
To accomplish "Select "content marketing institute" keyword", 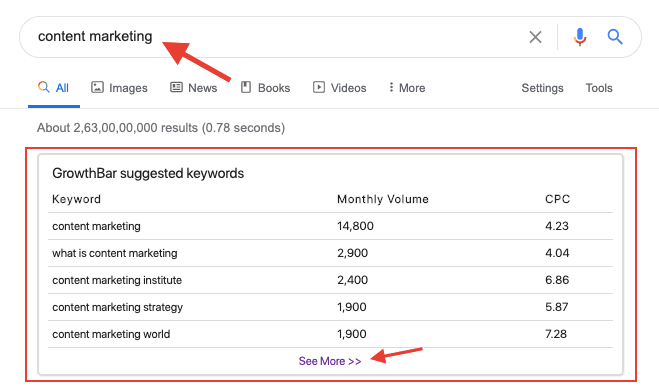I will pos(117,280).
